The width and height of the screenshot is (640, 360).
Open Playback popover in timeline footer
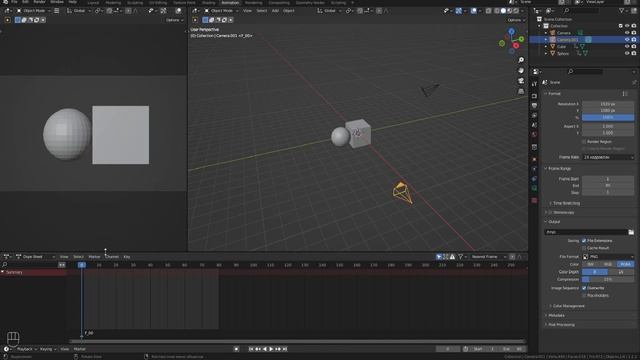(x=27, y=349)
